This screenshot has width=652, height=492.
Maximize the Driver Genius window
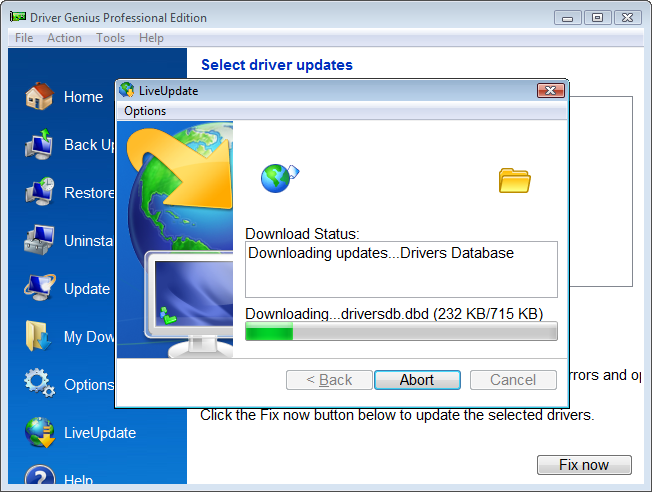[x=598, y=17]
